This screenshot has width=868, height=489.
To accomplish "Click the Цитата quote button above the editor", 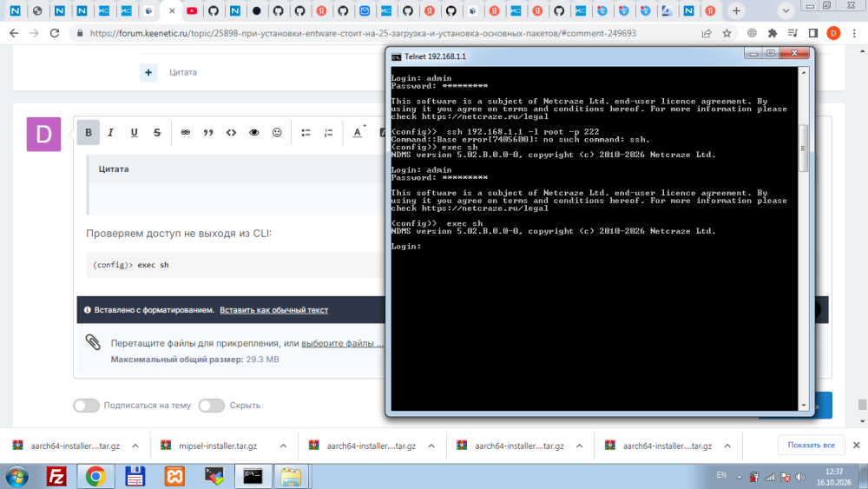I will coord(182,72).
